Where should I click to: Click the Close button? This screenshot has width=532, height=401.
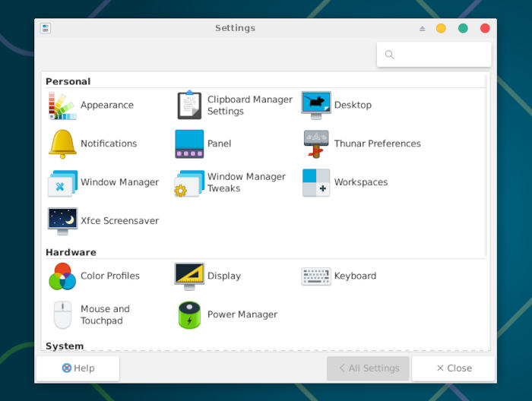454,368
